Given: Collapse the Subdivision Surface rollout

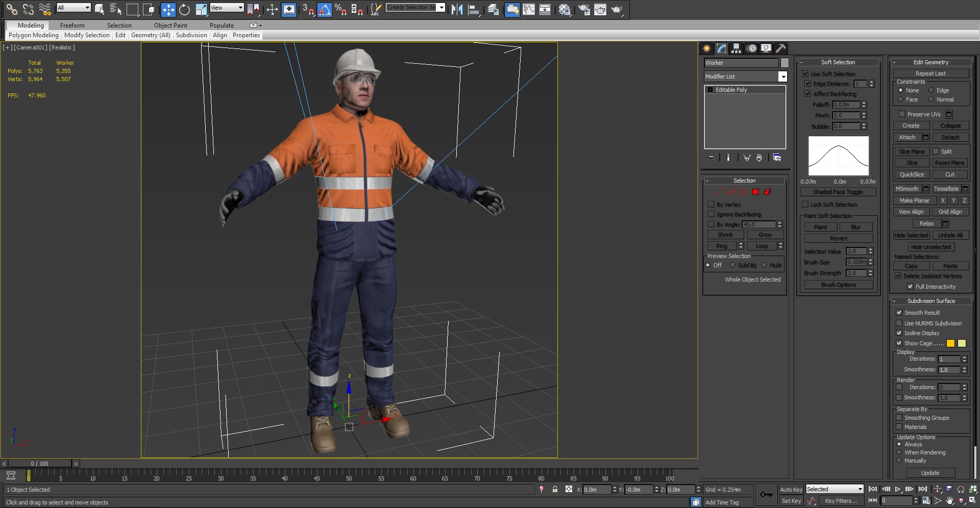Looking at the screenshot, I should click(931, 301).
